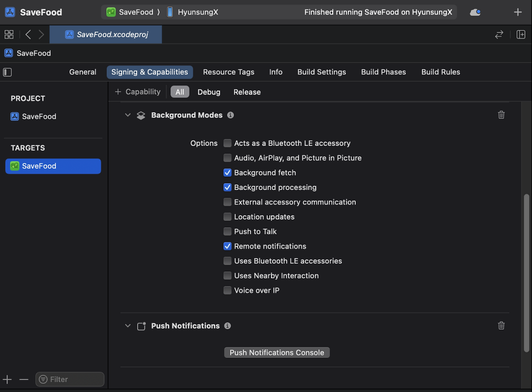Enable Acts as a Bluetooth LE accessory
Screen dimensions: 532x392
point(227,143)
